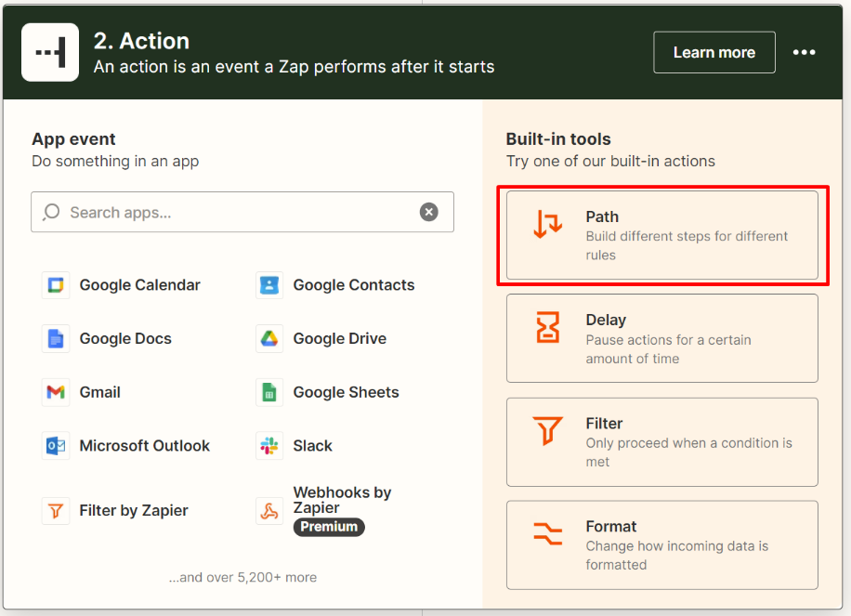
Task: Pick the Google Drive icon
Action: (x=269, y=339)
